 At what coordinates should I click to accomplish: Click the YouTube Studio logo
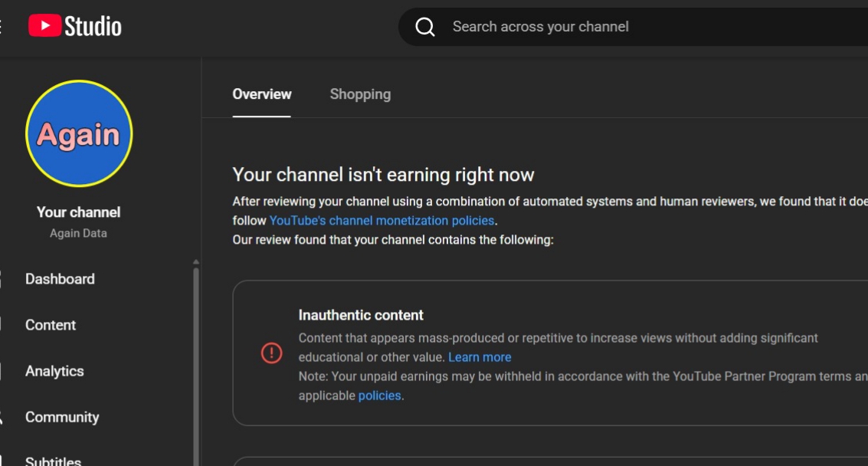click(75, 26)
